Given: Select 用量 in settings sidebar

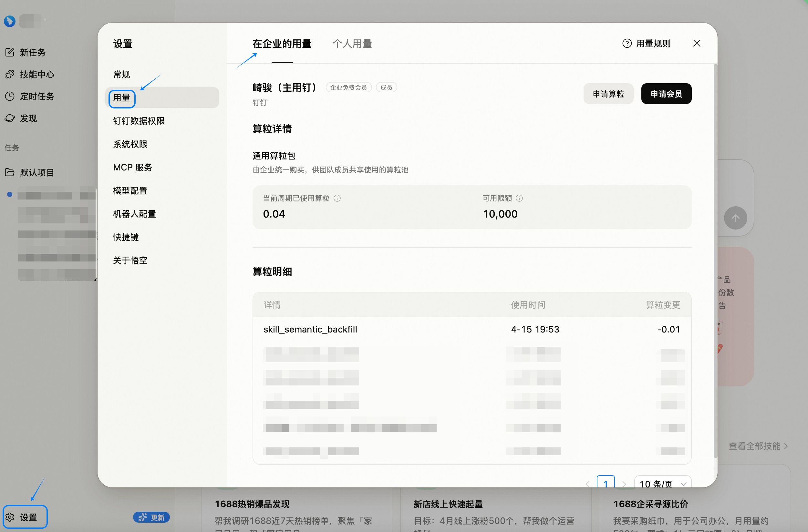Looking at the screenshot, I should click(162, 98).
